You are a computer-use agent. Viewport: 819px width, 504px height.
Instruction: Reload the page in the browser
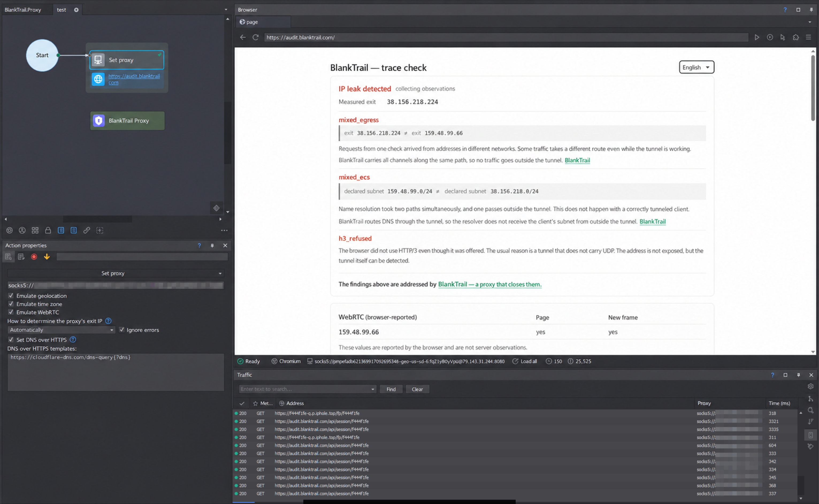click(x=255, y=37)
